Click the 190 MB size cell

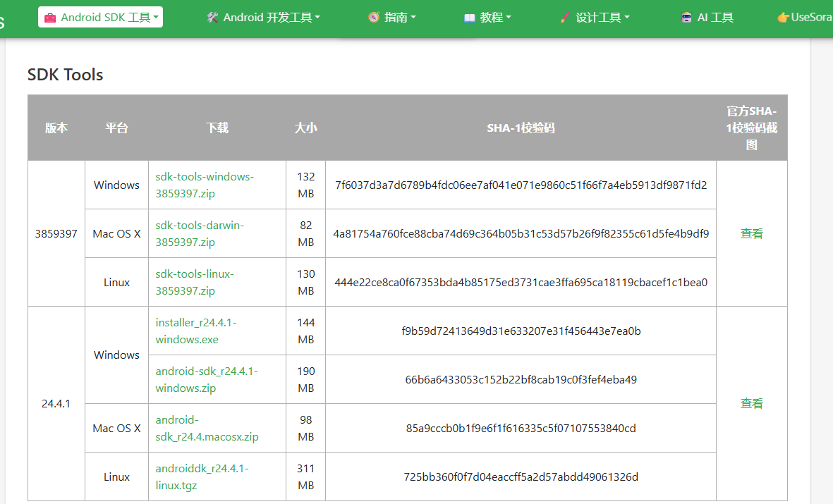point(305,380)
